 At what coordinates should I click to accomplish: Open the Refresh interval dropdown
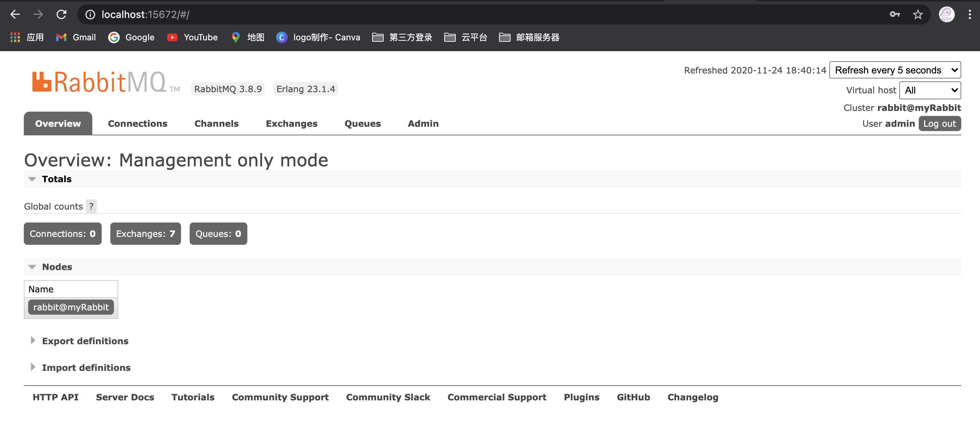895,70
